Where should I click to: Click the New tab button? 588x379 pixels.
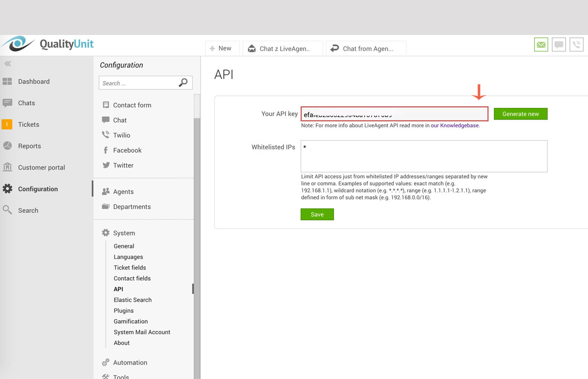coord(222,49)
